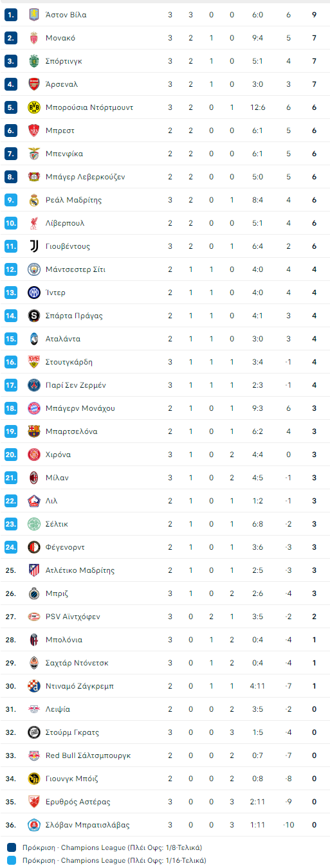The width and height of the screenshot is (330, 868).
Task: Open Ατλέτικο Μαδρίτης team link
Action: pos(80,570)
